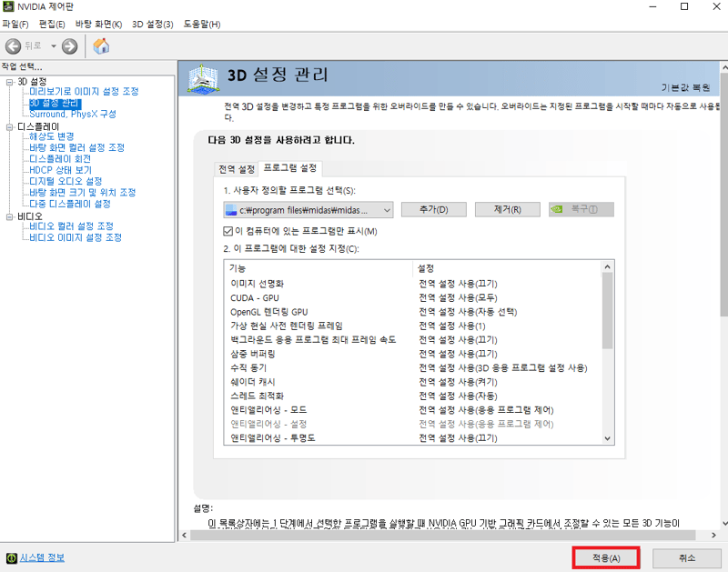Click settings list scroll down arrow
The width and height of the screenshot is (728, 572).
[607, 438]
